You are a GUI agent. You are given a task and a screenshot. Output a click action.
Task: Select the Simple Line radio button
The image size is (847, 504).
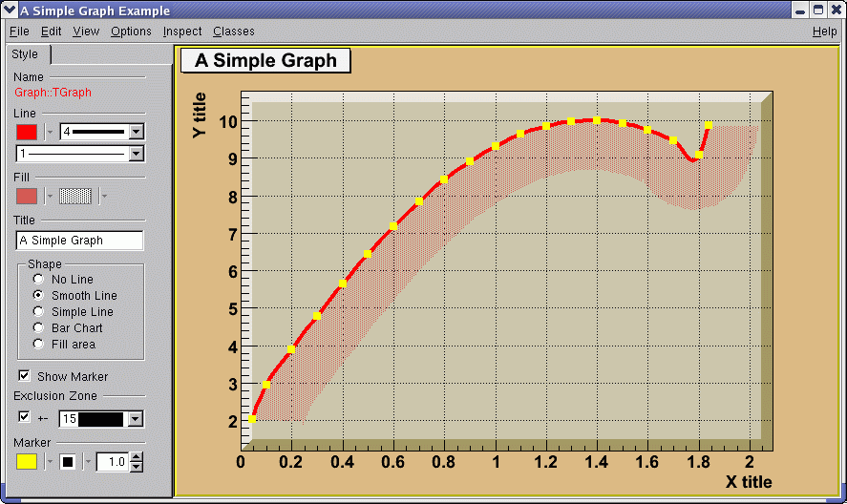pos(38,311)
